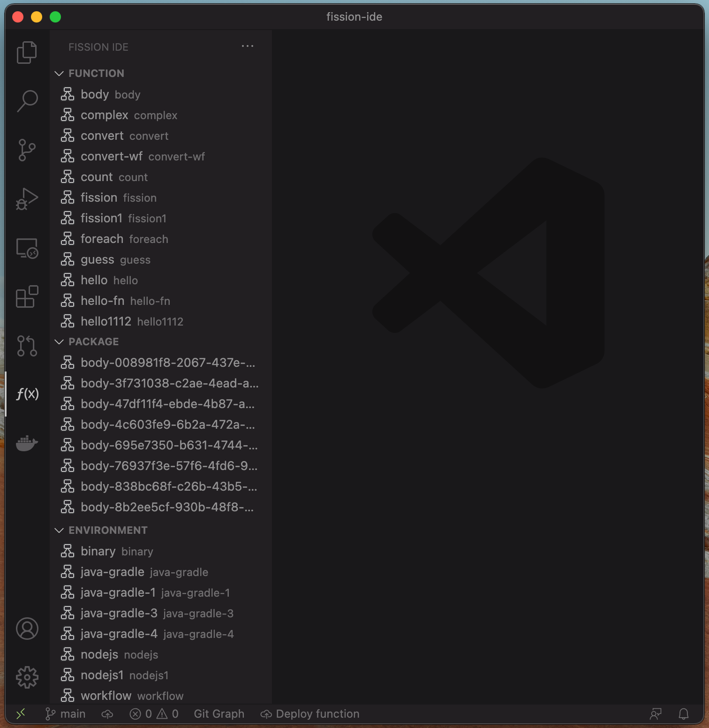Open the Source Control view
Viewport: 709px width, 728px height.
point(27,150)
